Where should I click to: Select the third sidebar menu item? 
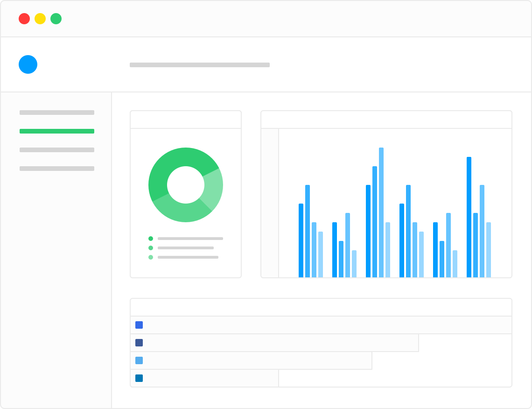[x=56, y=150]
